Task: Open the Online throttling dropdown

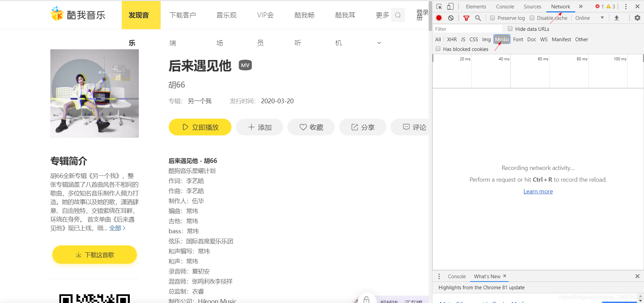Action: click(590, 18)
